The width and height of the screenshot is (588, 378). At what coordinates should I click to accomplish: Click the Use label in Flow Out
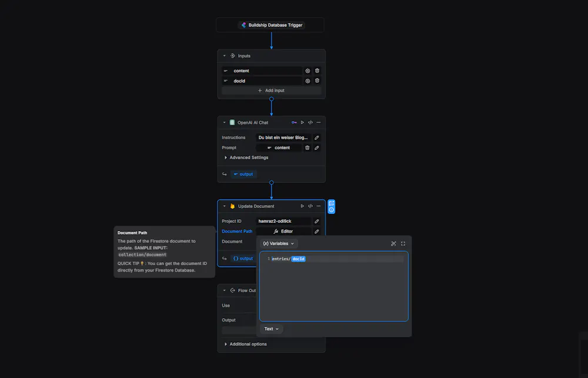pos(226,306)
